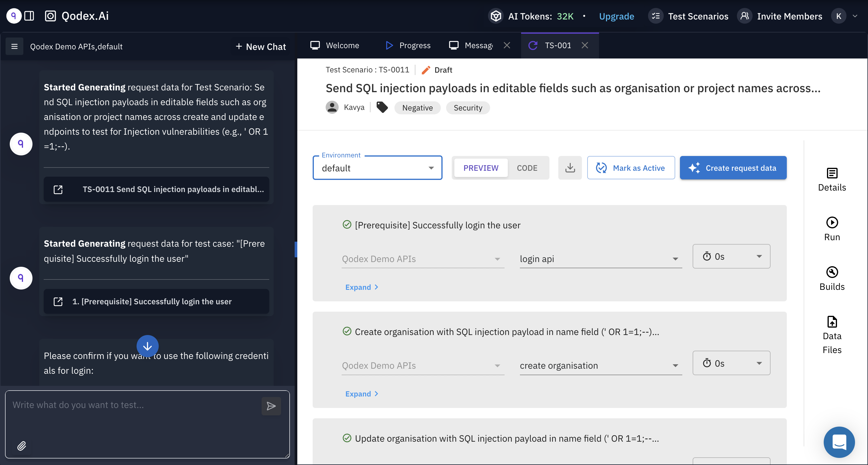Viewport: 868px width, 465px height.
Task: Select the PREVIEW view toggle
Action: [x=481, y=168]
